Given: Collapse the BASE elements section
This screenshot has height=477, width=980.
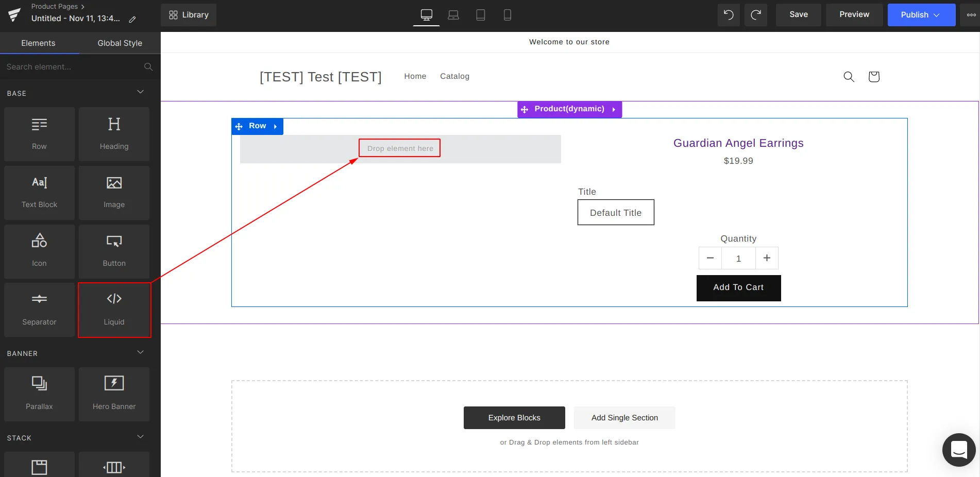Looking at the screenshot, I should (140, 92).
